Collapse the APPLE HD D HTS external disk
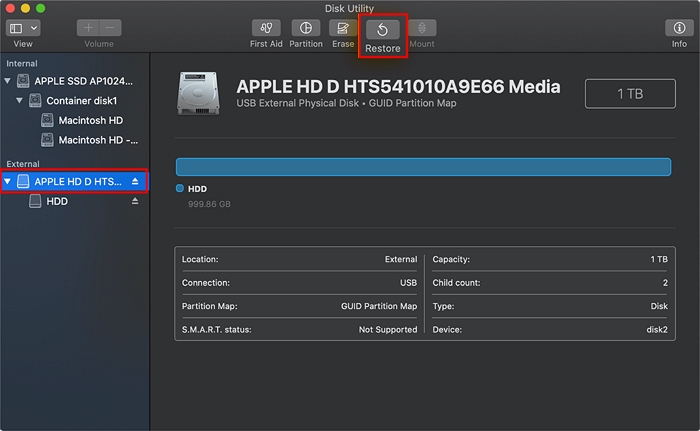Screen dimensions: 700x431 (x=9, y=182)
